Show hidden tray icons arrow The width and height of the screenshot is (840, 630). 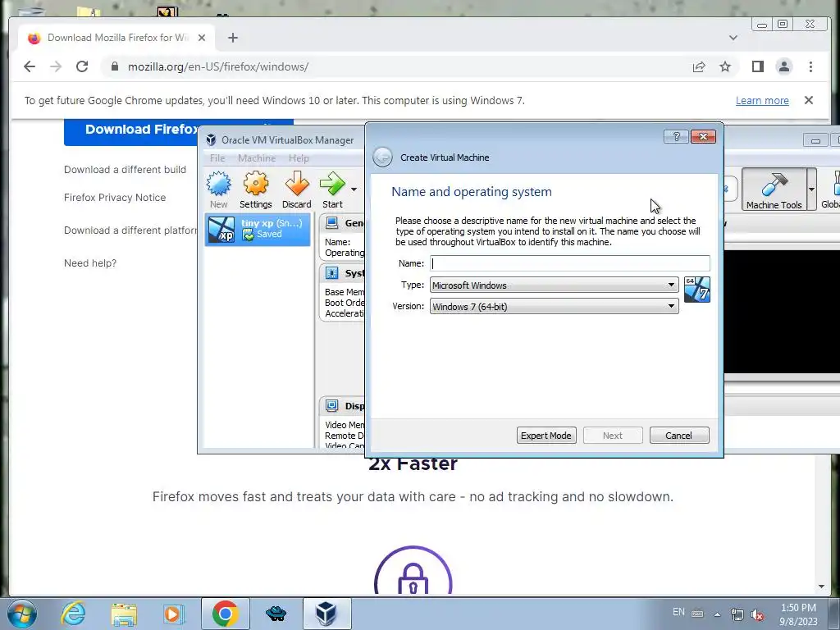click(717, 614)
